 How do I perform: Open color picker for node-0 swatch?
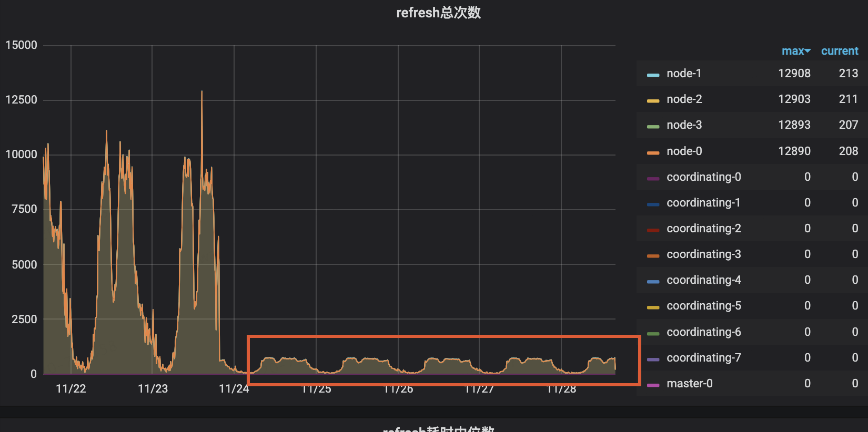point(653,153)
